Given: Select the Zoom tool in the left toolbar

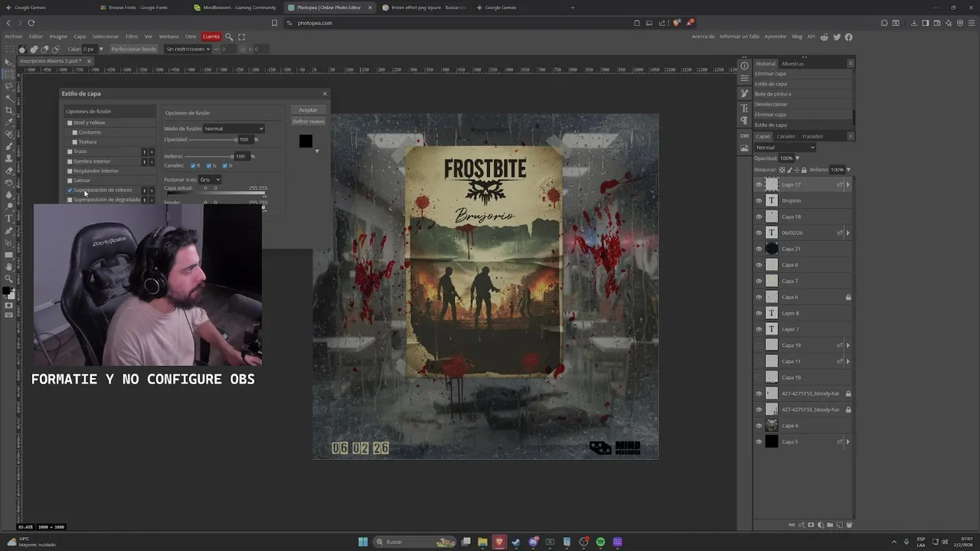Looking at the screenshot, I should click(x=9, y=279).
